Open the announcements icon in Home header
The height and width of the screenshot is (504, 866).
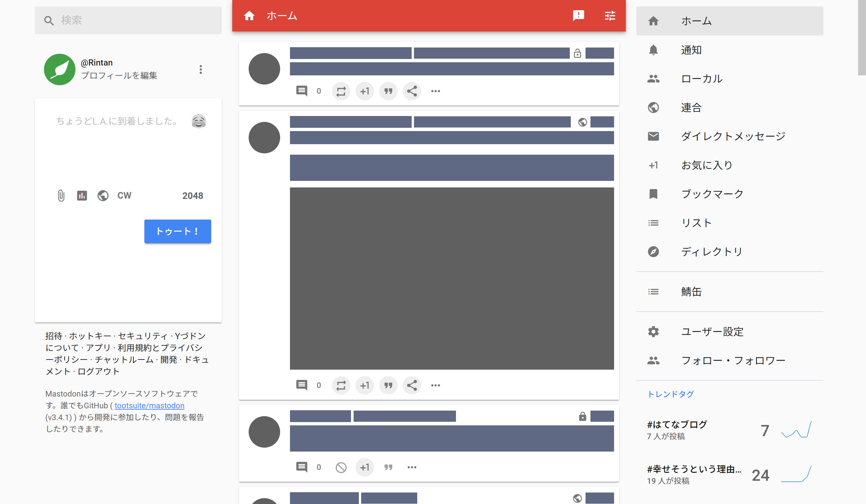pos(578,16)
